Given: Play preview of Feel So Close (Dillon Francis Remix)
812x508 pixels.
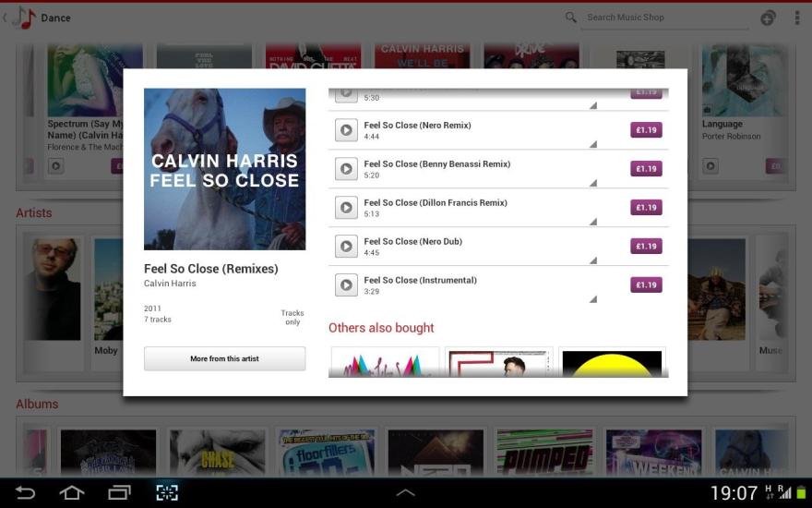Looking at the screenshot, I should coord(346,208).
